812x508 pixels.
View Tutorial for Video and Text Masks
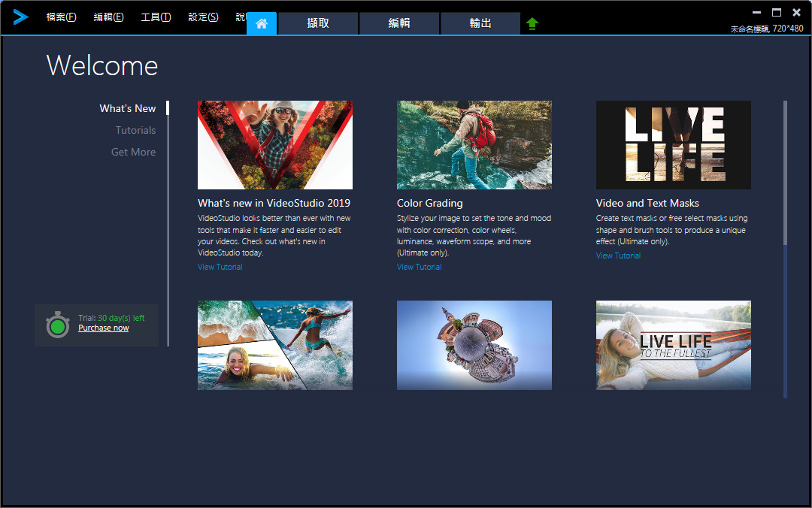click(618, 256)
